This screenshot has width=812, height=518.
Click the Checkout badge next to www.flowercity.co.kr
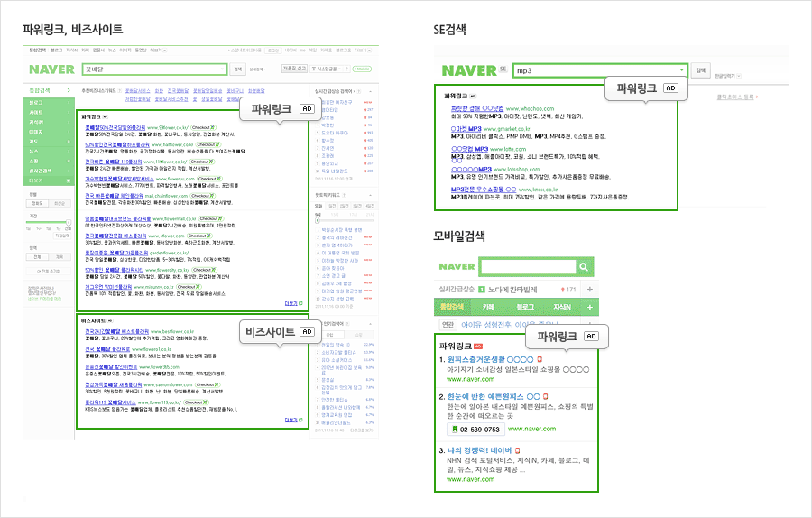point(204,270)
